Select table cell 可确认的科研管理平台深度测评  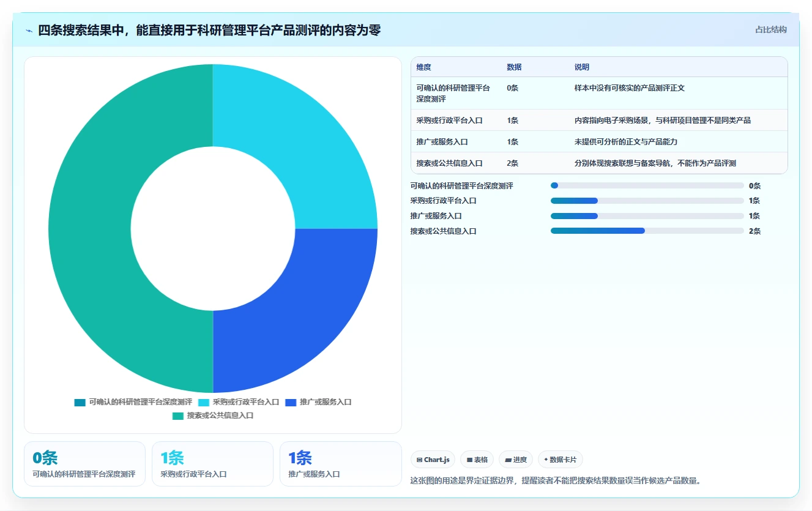(453, 93)
